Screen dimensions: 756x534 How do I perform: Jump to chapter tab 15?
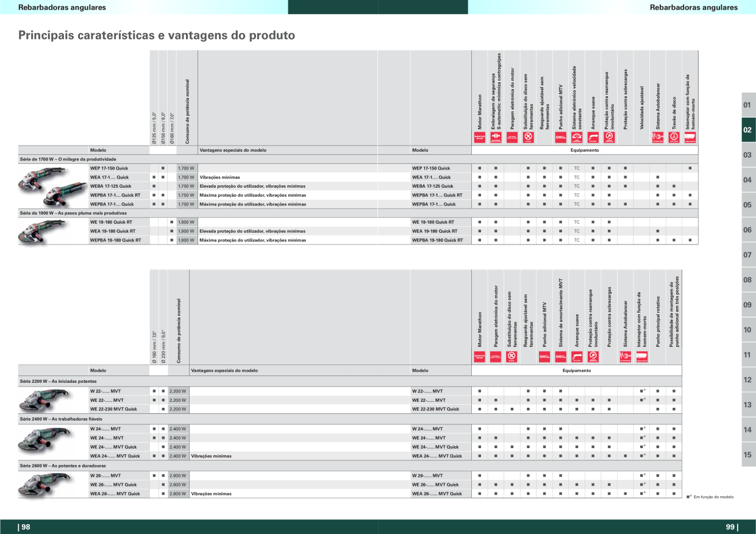(749, 455)
